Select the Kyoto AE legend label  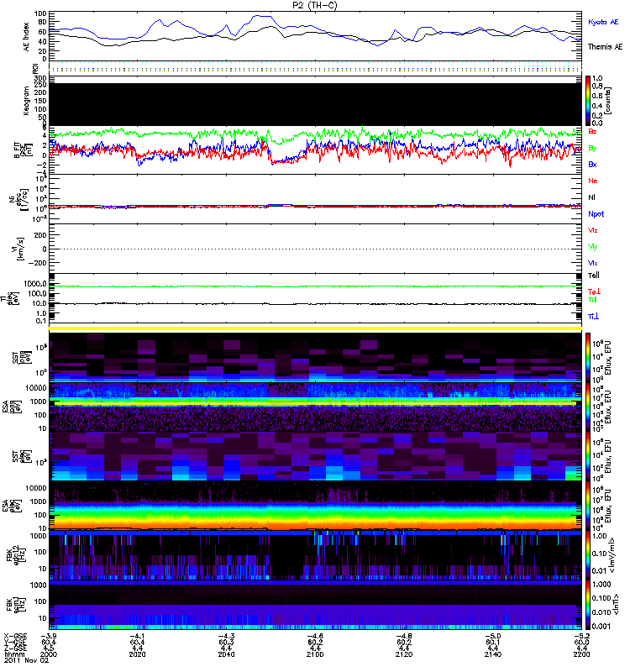coord(603,22)
